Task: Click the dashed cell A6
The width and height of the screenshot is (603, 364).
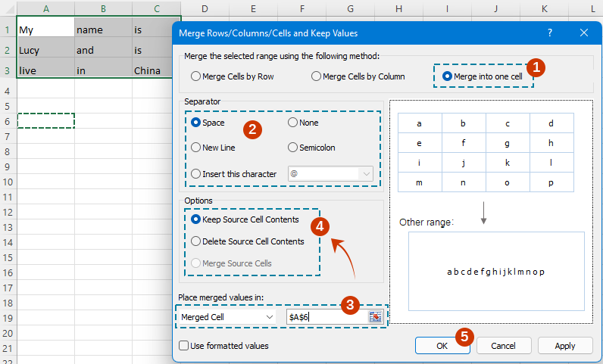Action: (x=45, y=120)
